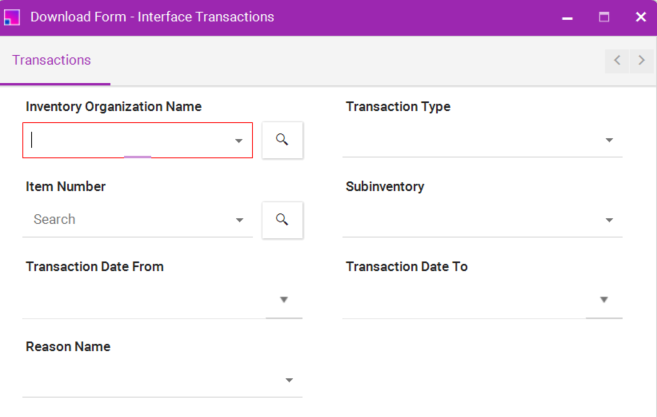657x417 pixels.
Task: Click the 'Subinventory' label
Action: [x=385, y=186]
